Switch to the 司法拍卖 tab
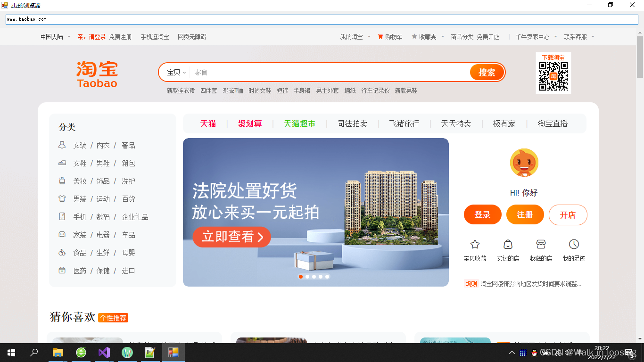The height and width of the screenshot is (362, 644). [353, 123]
